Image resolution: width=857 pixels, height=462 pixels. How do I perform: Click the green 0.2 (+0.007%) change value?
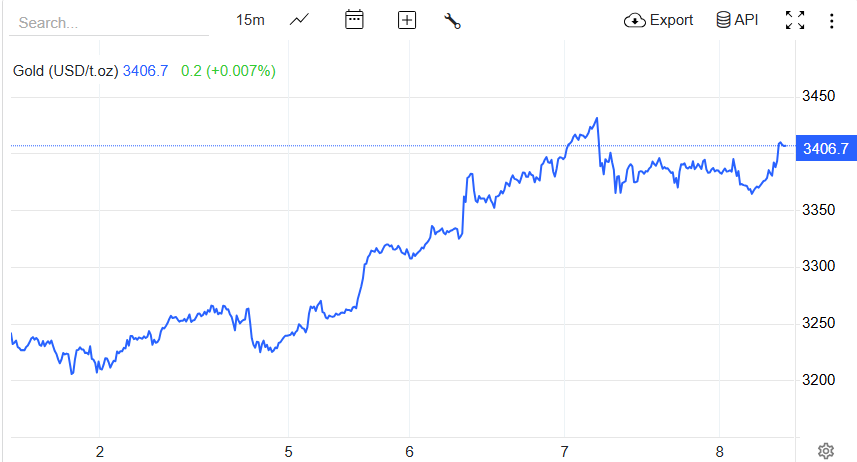pyautogui.click(x=228, y=71)
